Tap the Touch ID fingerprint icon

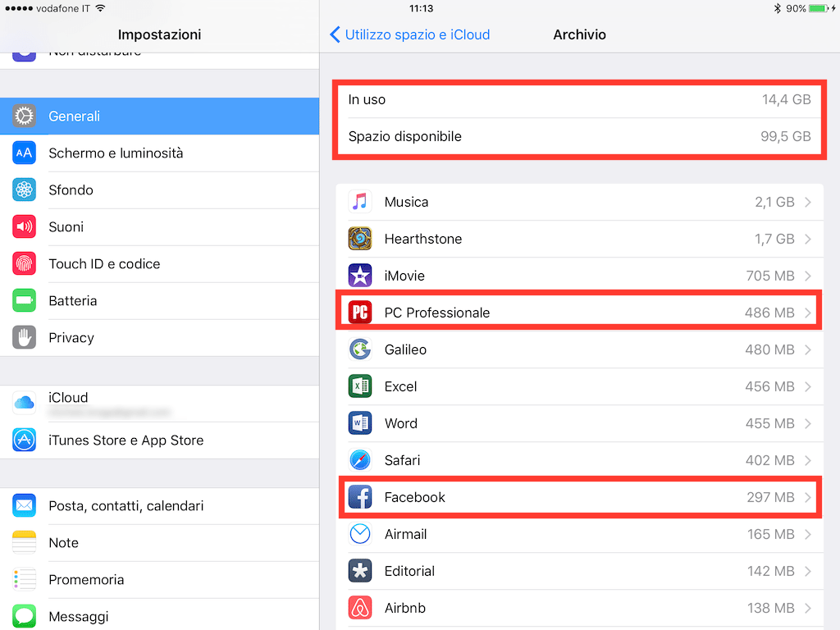pyautogui.click(x=25, y=263)
